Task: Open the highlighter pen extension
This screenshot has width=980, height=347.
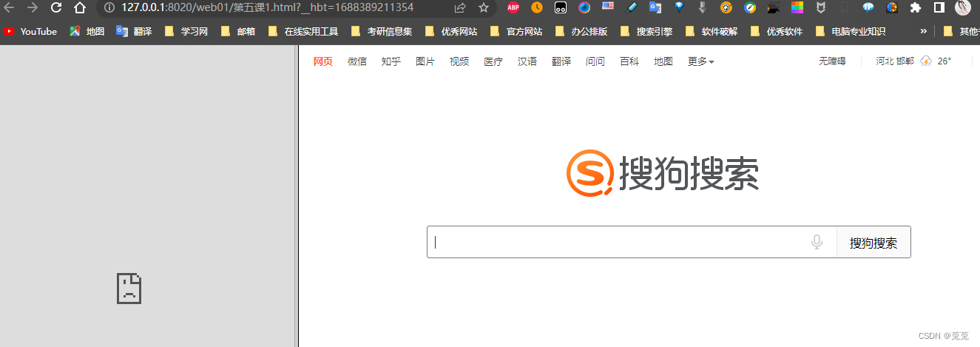Action: click(x=632, y=7)
